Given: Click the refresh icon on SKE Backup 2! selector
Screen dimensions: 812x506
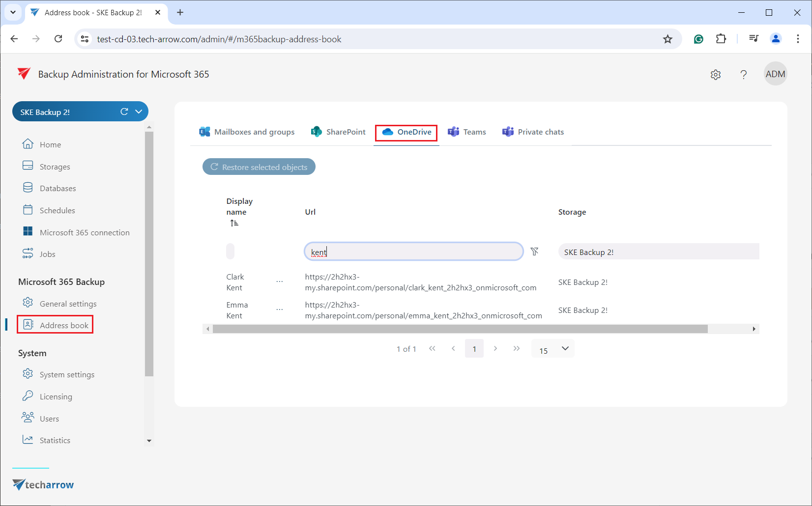Looking at the screenshot, I should tap(124, 112).
